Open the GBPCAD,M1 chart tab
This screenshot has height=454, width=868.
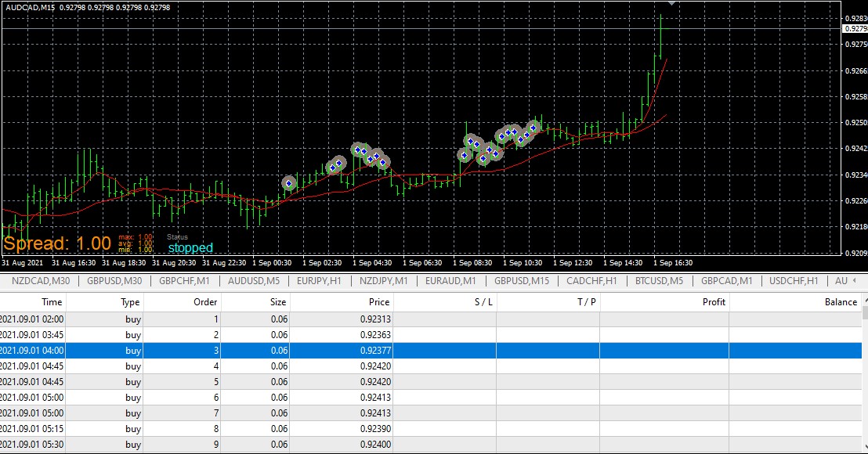click(x=726, y=281)
